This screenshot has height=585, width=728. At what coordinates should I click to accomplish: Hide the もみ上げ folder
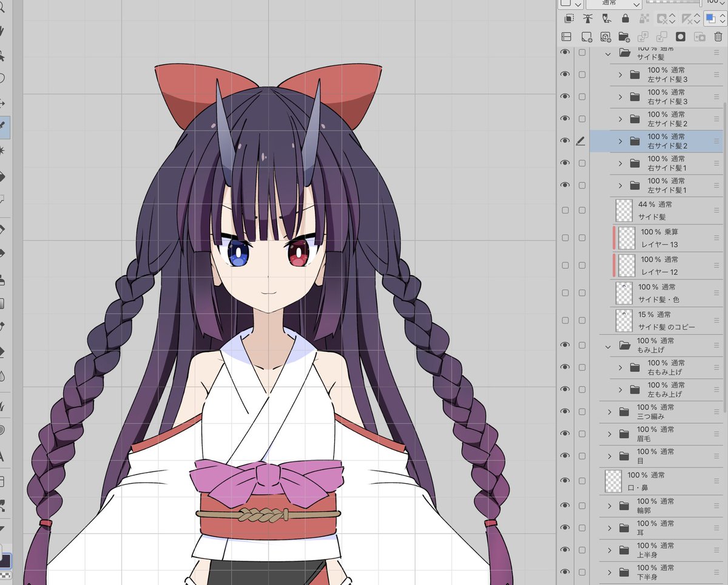pyautogui.click(x=565, y=345)
